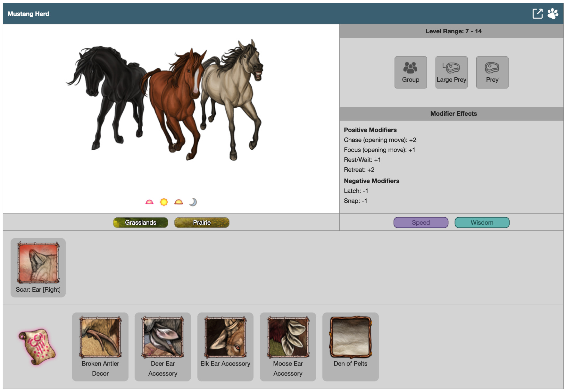The image size is (566, 392).
Task: Click the pink glowing scroll icon
Action: point(37,347)
